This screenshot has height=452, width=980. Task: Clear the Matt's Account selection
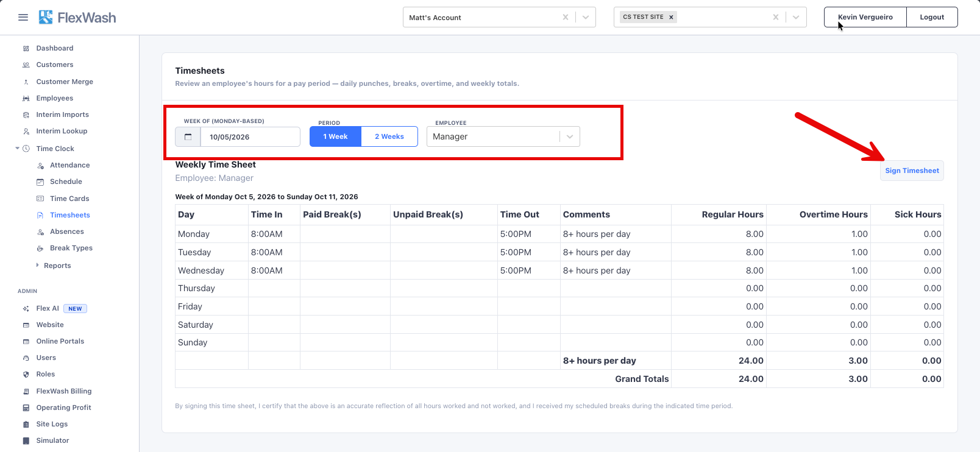click(x=566, y=17)
